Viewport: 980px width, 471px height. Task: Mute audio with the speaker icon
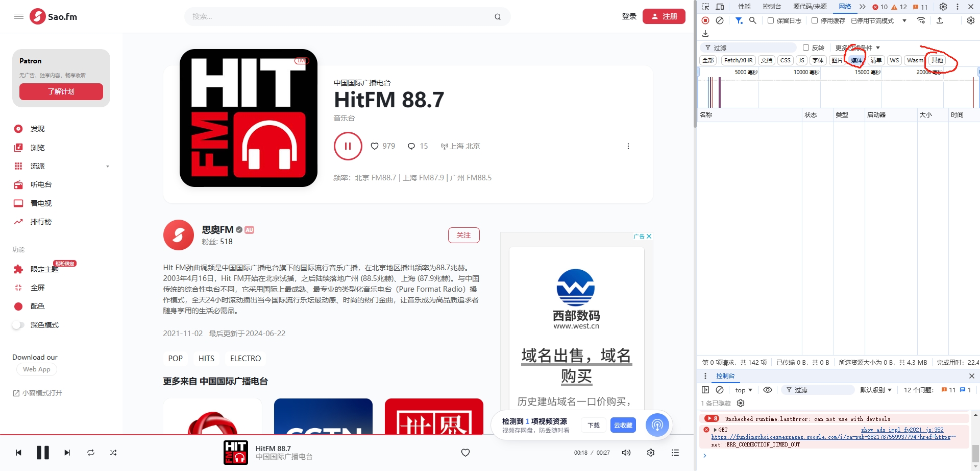point(626,453)
